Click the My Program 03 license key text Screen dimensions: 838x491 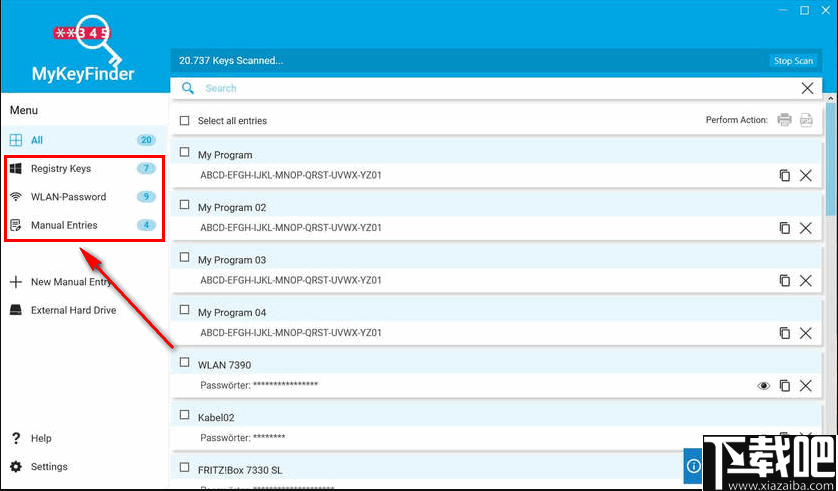click(291, 280)
